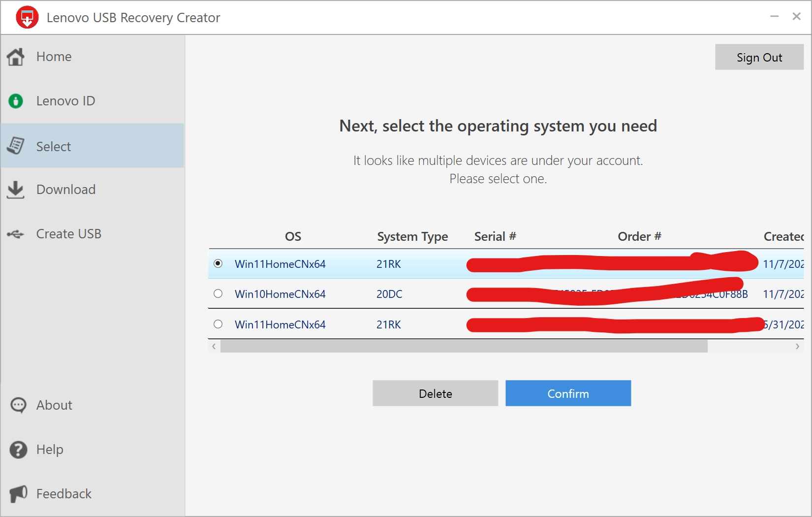Select the Win10HomeCNx64 radio button
Viewport: 812px width, 517px height.
click(218, 293)
